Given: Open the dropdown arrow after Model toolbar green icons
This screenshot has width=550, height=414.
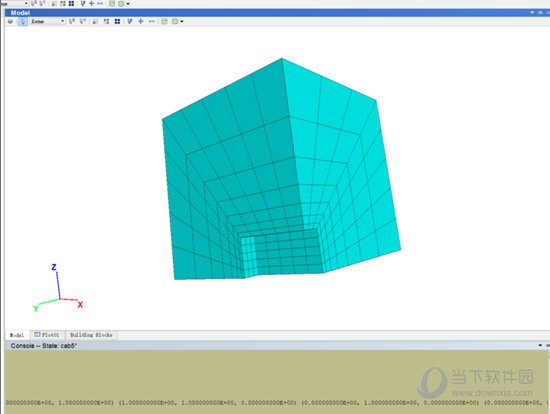Looking at the screenshot, I should 182,22.
